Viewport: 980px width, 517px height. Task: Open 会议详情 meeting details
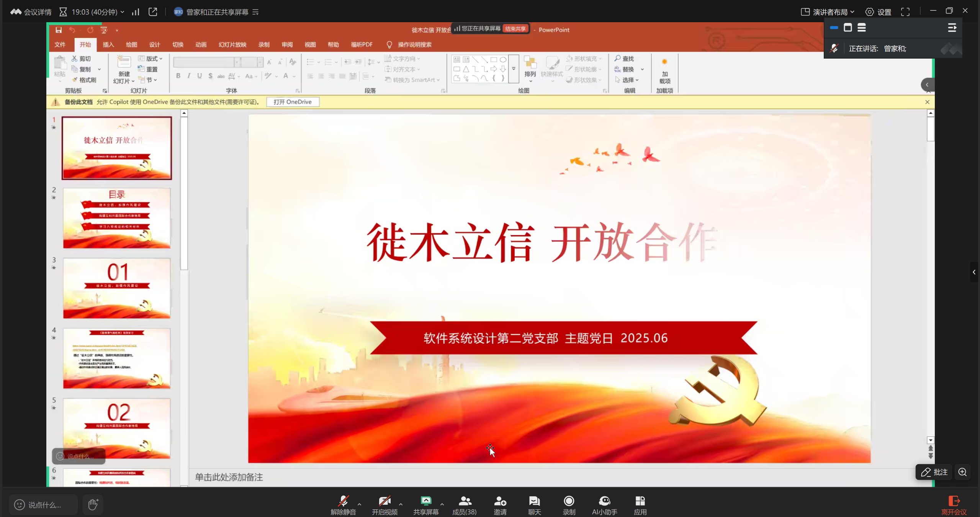tap(31, 12)
